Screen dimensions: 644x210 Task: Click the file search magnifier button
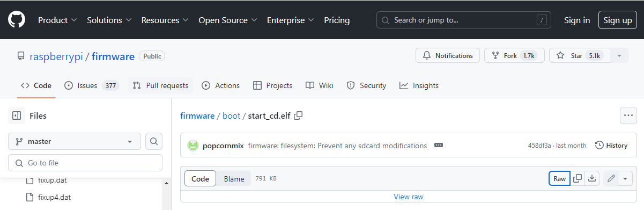coord(154,141)
